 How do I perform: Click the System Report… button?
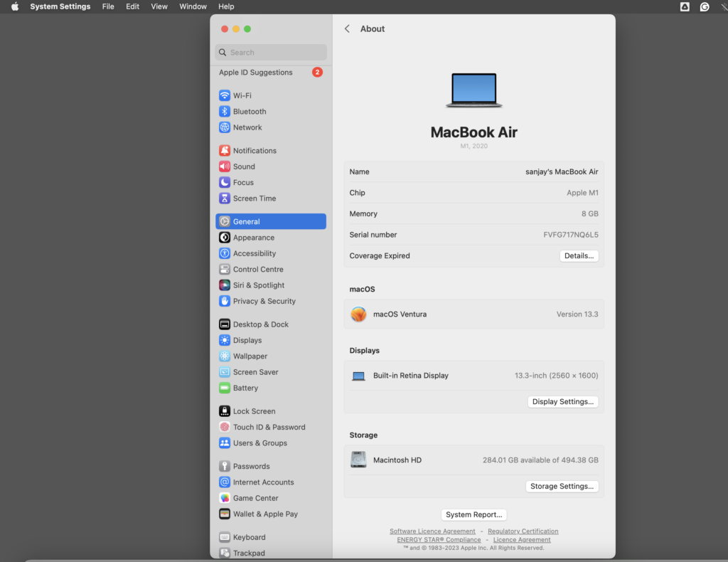click(474, 514)
